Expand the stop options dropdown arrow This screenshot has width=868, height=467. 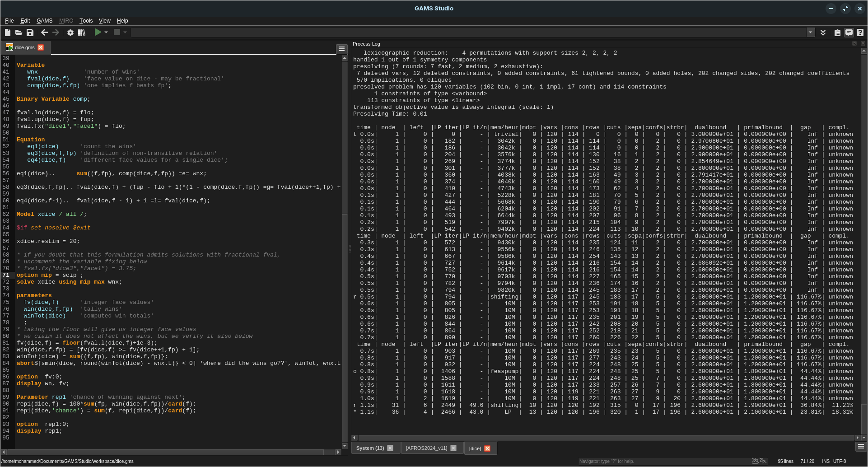125,32
